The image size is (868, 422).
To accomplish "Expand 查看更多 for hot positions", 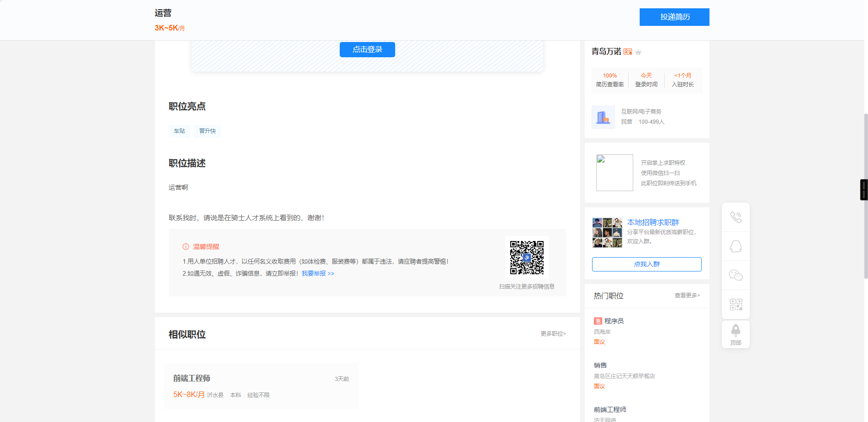I will pyautogui.click(x=687, y=295).
